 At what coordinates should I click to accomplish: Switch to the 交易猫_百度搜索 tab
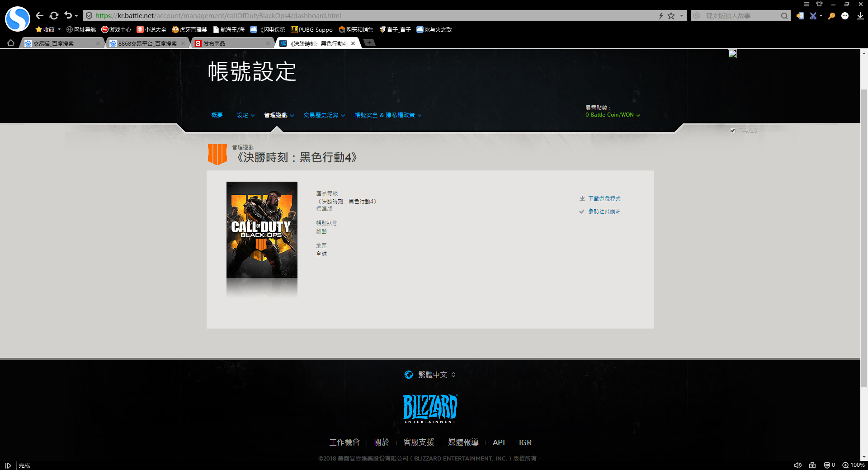(62, 43)
